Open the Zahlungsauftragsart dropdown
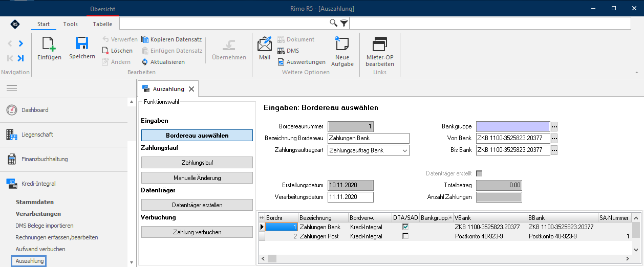This screenshot has width=644, height=267. pos(405,150)
